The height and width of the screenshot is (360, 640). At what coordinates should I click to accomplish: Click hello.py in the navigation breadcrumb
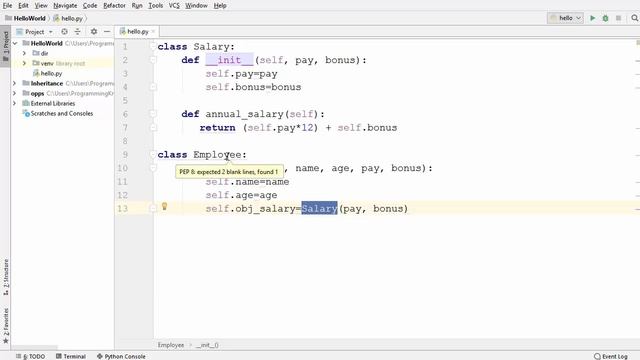[72, 18]
